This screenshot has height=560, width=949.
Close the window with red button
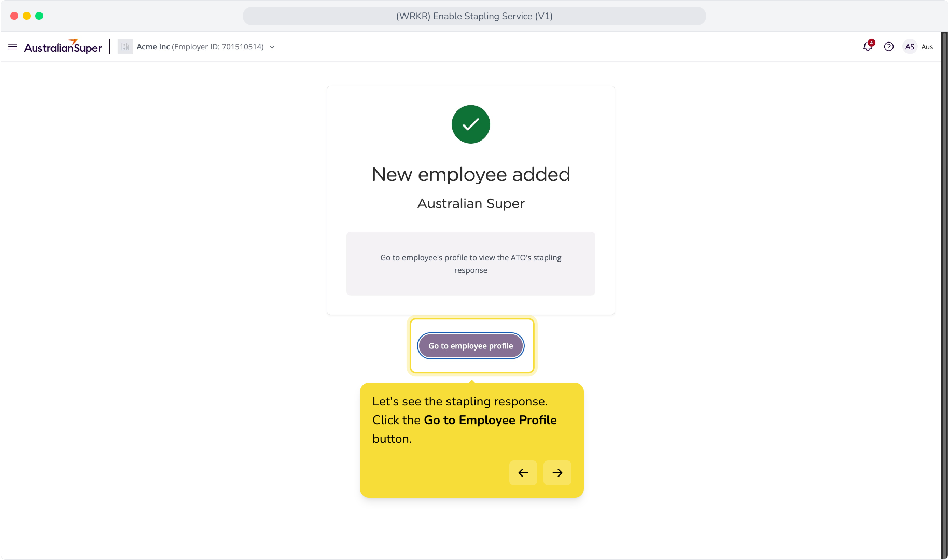point(15,16)
